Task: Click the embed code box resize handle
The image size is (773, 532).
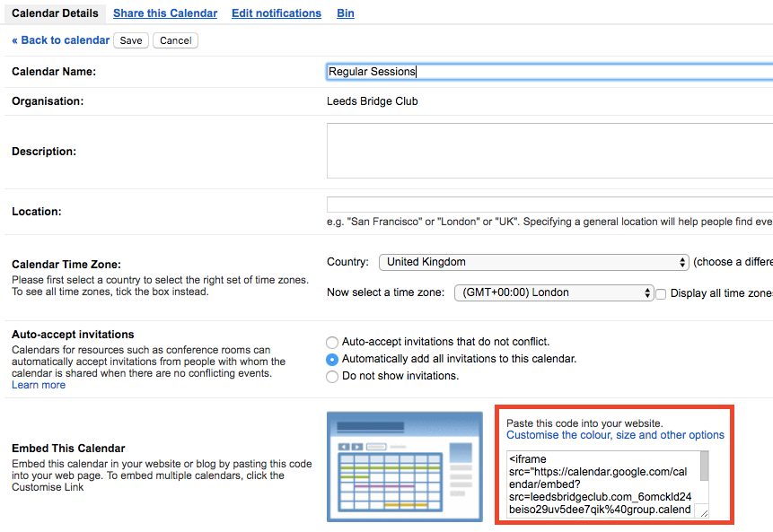Action: click(x=704, y=513)
